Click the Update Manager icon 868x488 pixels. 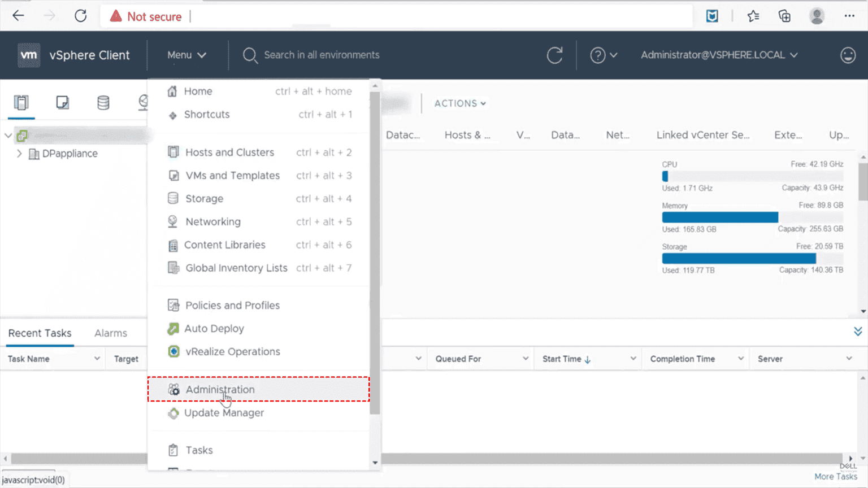click(x=173, y=413)
